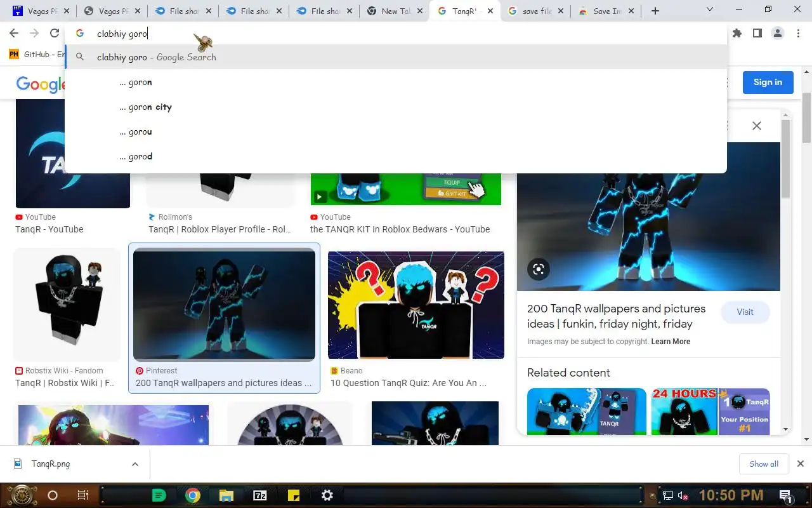
Task: Choose the '... gorou' suggestion
Action: coord(396,131)
